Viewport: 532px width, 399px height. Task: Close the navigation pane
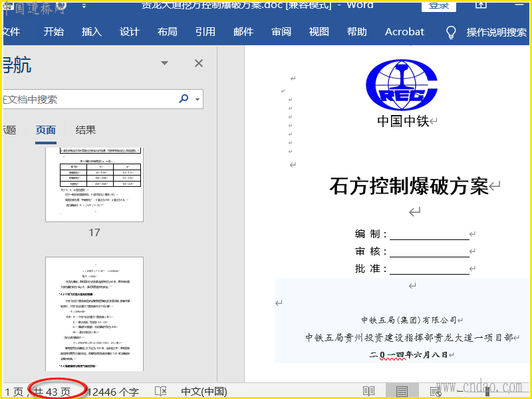pyautogui.click(x=199, y=63)
